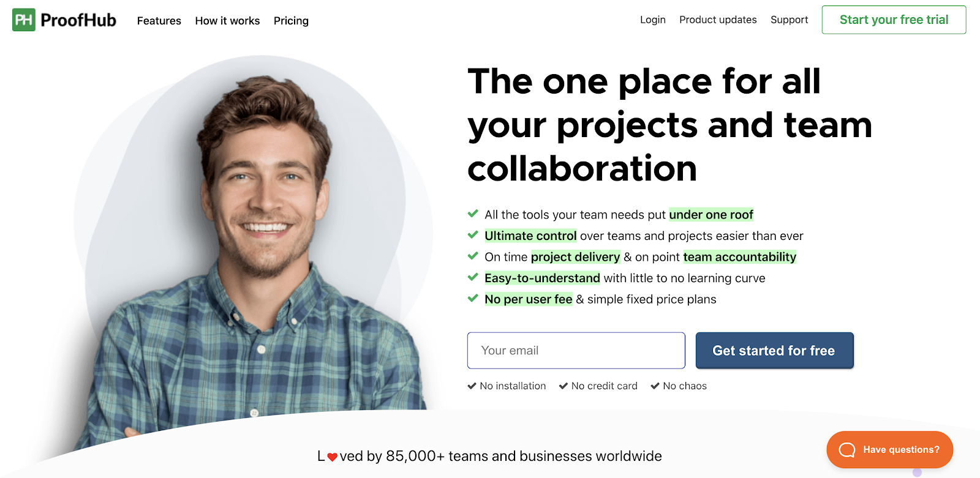Click the checkmark beside project delivery line
Image resolution: width=980 pixels, height=478 pixels.
click(x=473, y=256)
